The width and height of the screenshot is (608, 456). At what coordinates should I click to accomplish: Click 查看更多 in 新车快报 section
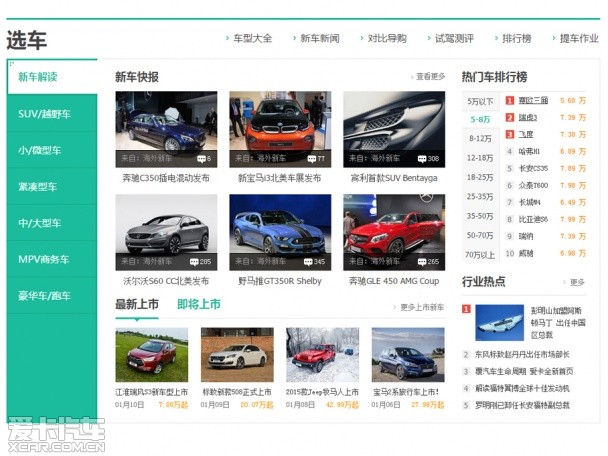(x=430, y=77)
